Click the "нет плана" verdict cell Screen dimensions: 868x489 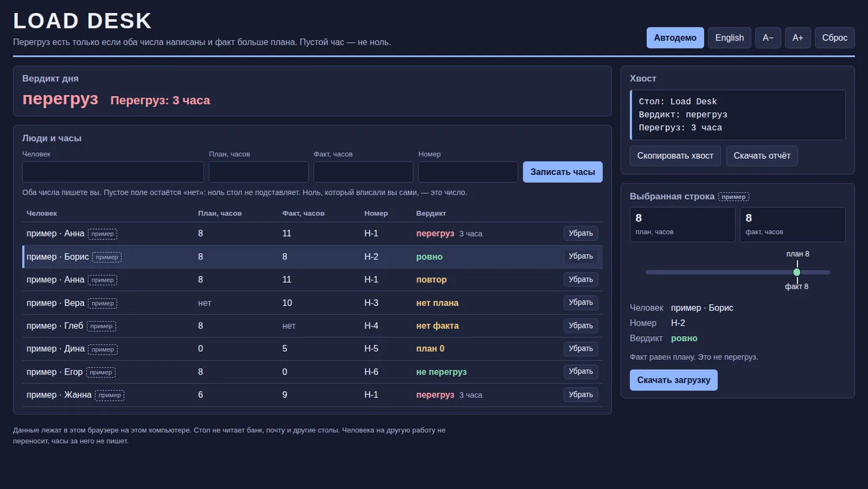coord(437,303)
